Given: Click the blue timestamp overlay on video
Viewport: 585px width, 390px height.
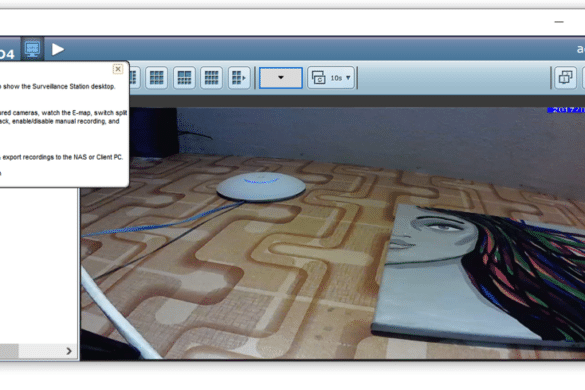Looking at the screenshot, I should (x=566, y=110).
